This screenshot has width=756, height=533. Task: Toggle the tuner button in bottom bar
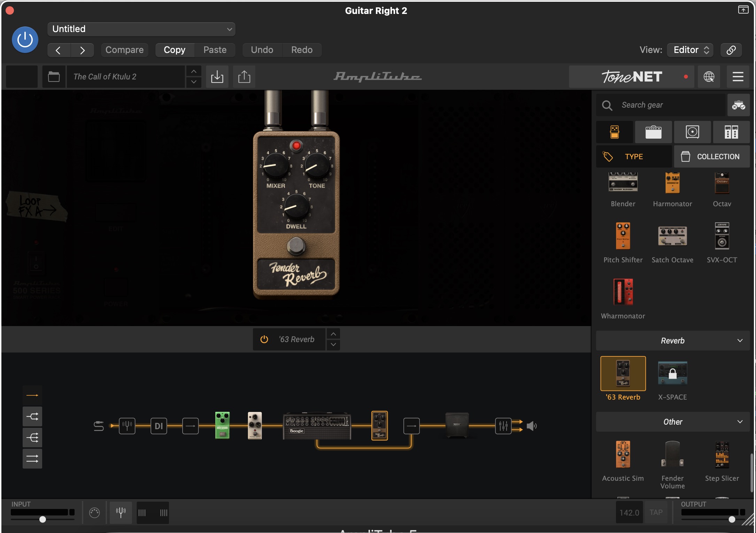[121, 512]
